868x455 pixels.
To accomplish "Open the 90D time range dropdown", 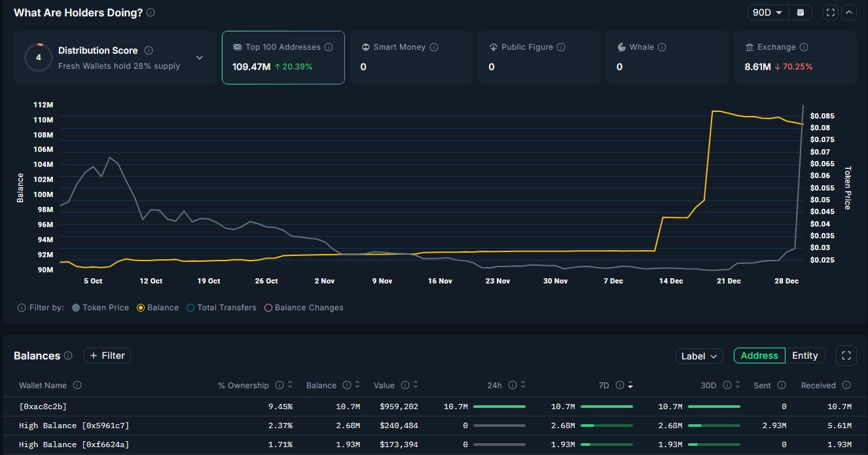I will tap(768, 12).
